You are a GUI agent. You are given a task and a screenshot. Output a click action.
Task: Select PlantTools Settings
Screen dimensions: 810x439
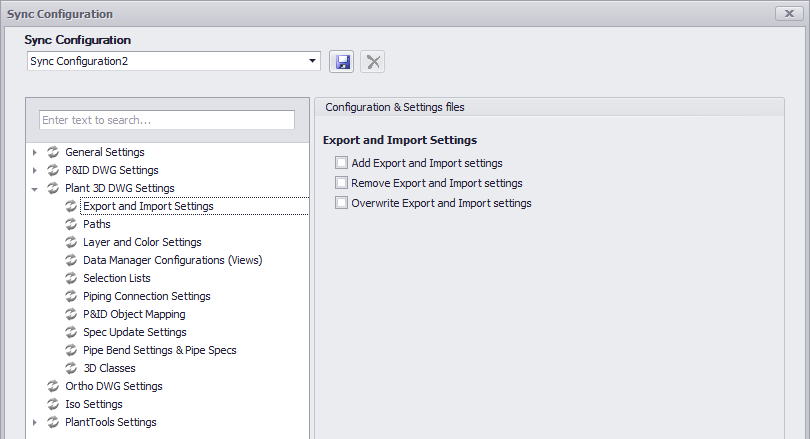pos(111,422)
